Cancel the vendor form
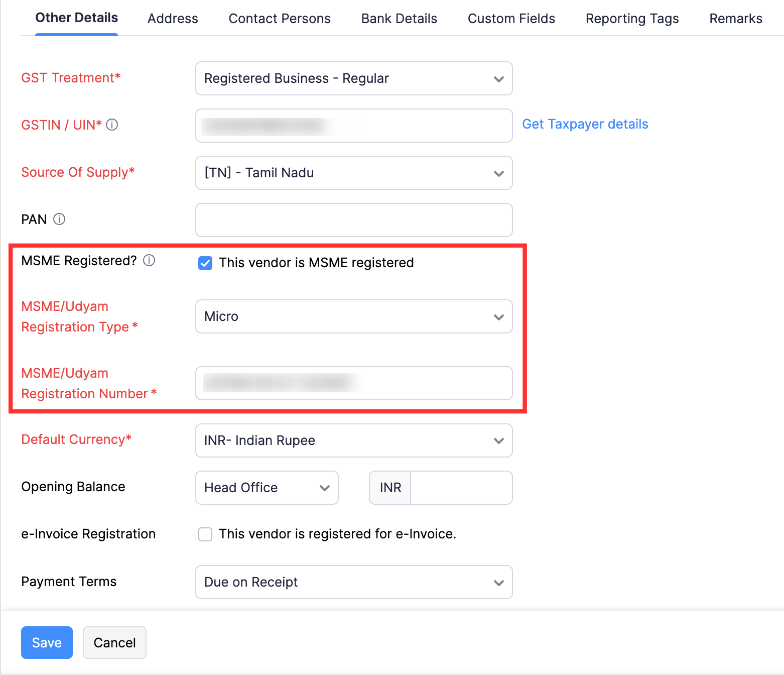The height and width of the screenshot is (675, 784). click(x=114, y=642)
